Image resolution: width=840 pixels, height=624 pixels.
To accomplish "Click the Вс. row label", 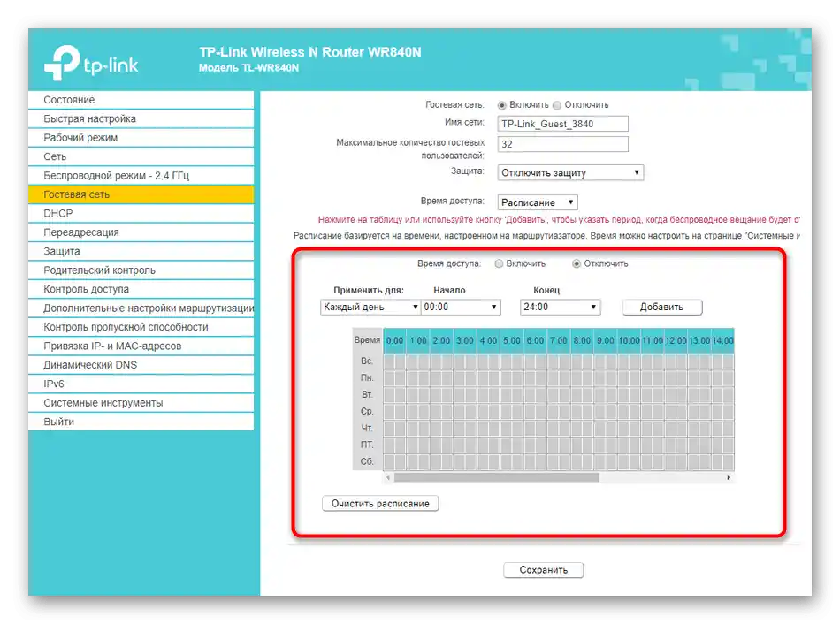I will 367,361.
